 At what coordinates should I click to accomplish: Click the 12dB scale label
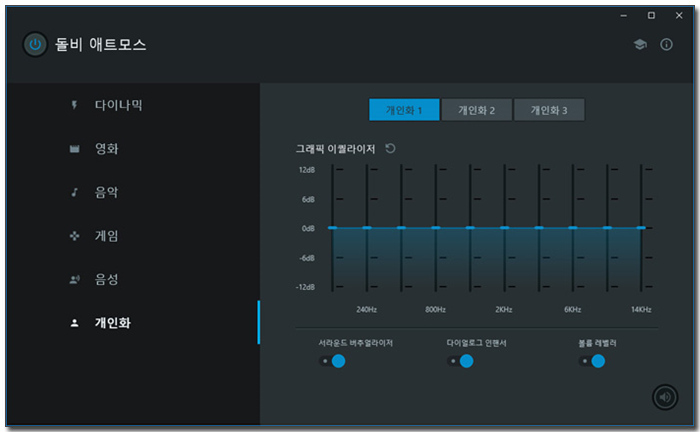pos(307,170)
